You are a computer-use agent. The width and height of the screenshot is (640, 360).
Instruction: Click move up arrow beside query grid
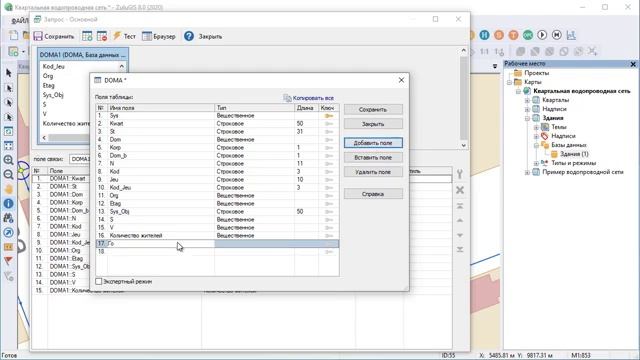tap(460, 220)
